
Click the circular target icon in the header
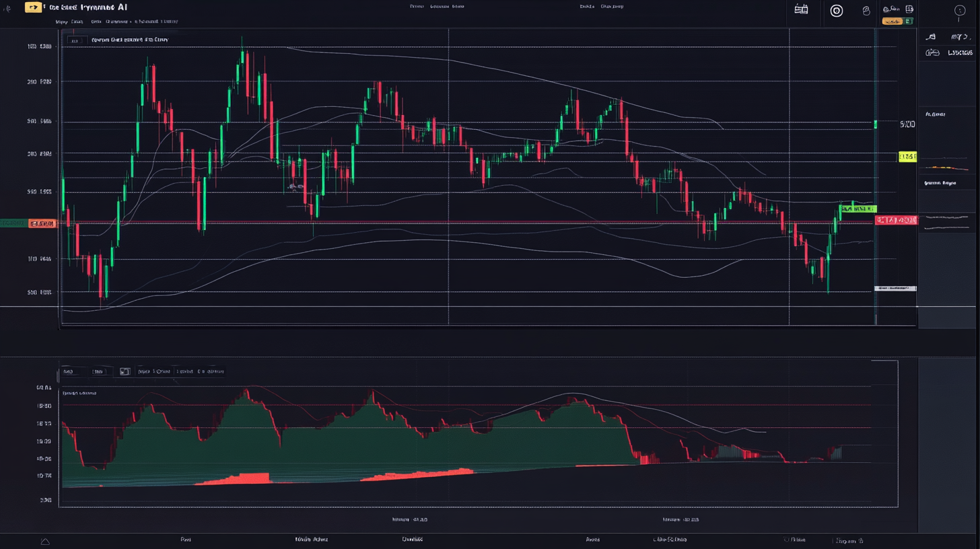pos(836,10)
